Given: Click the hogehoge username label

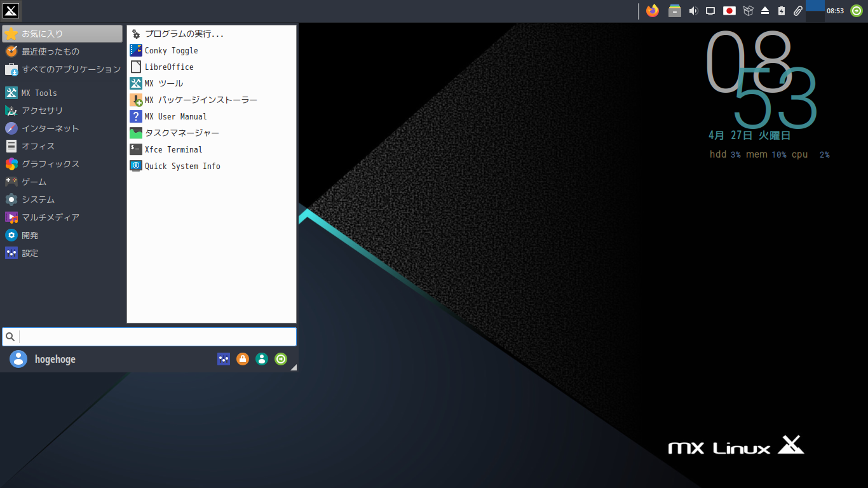Looking at the screenshot, I should 55,359.
